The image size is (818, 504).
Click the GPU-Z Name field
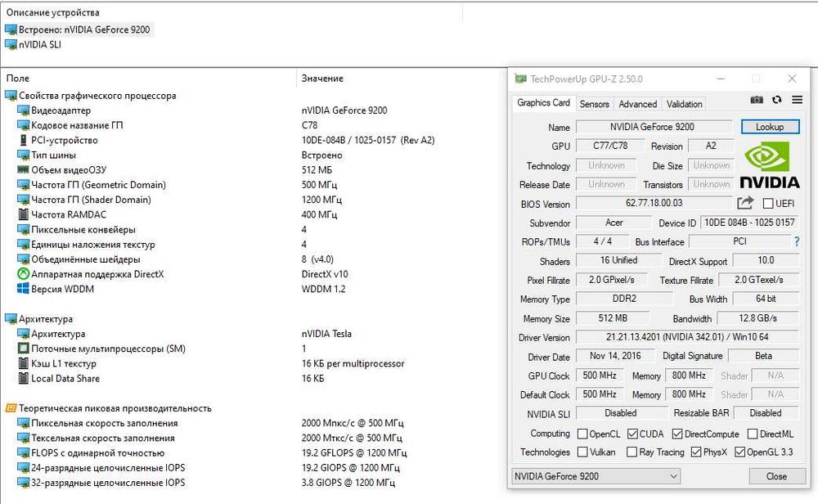[654, 127]
